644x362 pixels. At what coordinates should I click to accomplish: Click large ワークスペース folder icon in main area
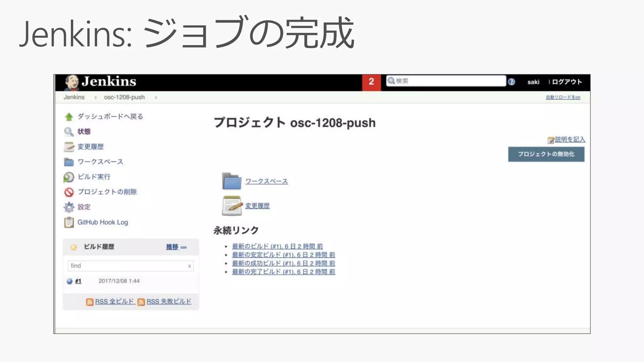tap(232, 181)
